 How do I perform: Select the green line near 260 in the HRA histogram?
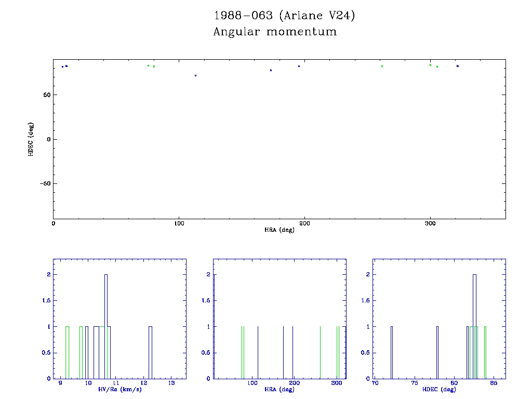320,352
